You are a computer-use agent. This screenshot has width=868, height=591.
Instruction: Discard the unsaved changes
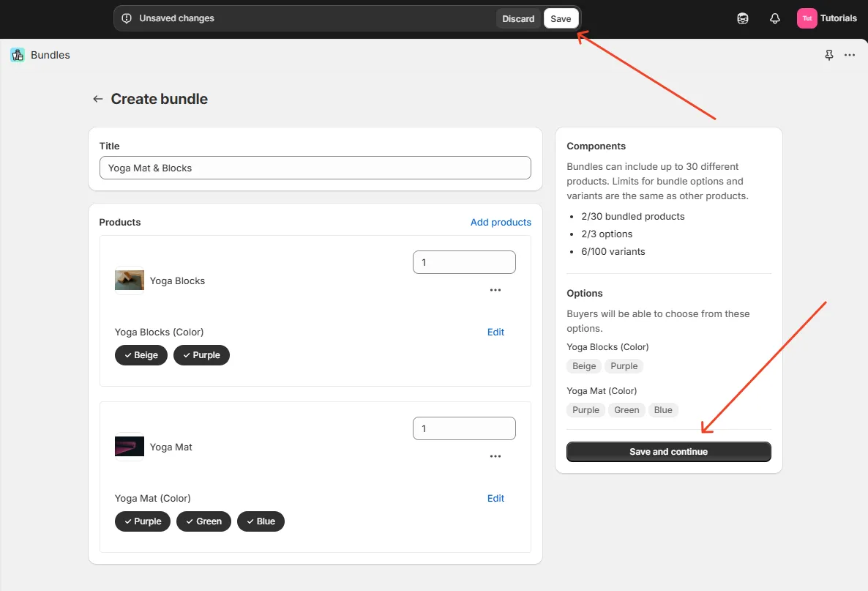518,19
